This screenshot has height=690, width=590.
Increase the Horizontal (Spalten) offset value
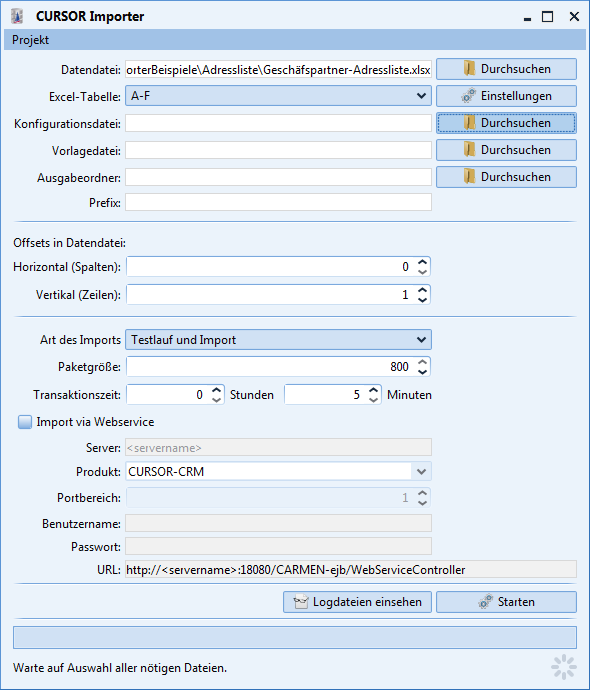422,262
